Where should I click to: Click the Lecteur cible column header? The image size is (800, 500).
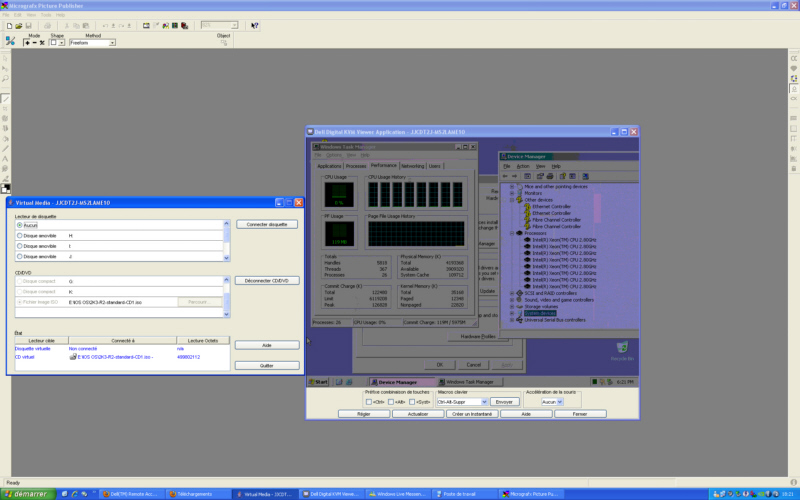click(41, 340)
